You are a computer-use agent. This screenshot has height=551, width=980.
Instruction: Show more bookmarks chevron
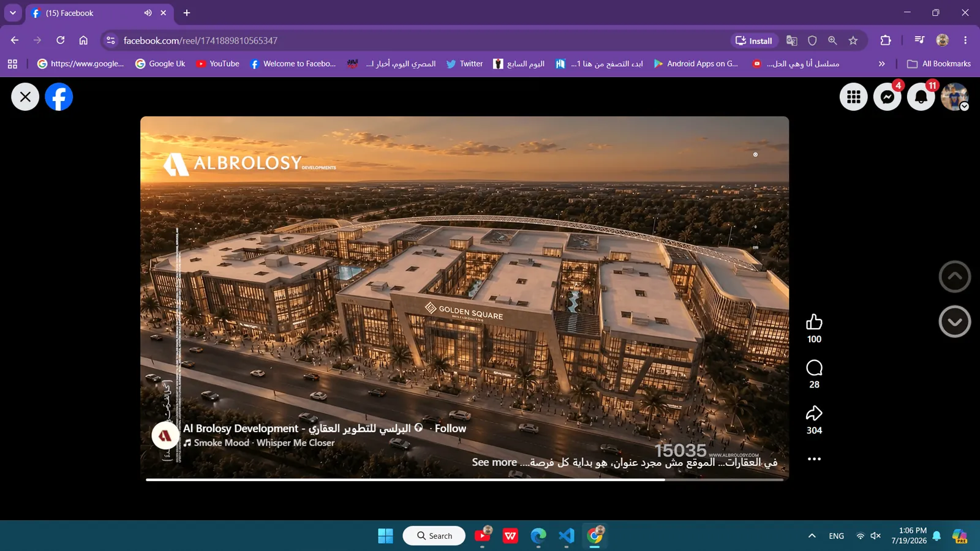click(x=882, y=64)
